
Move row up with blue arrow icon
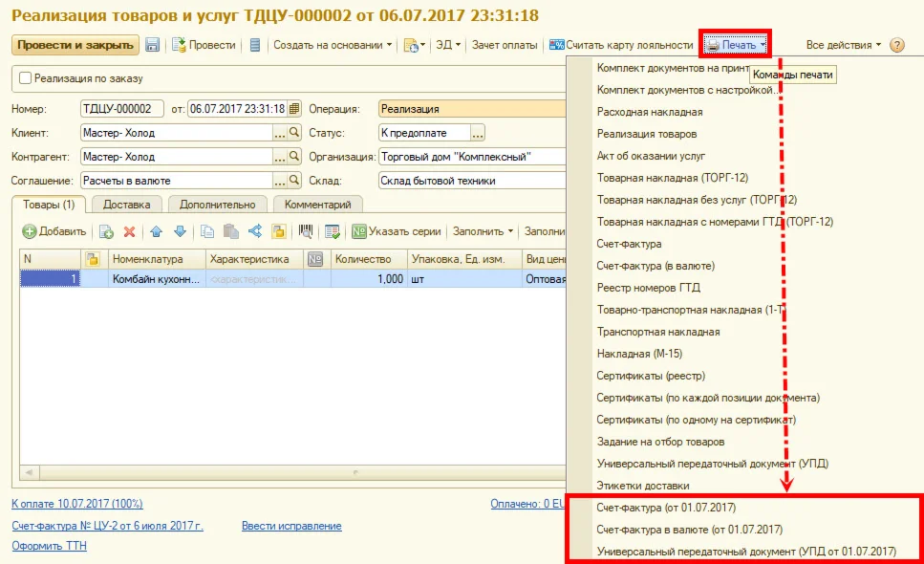point(156,231)
